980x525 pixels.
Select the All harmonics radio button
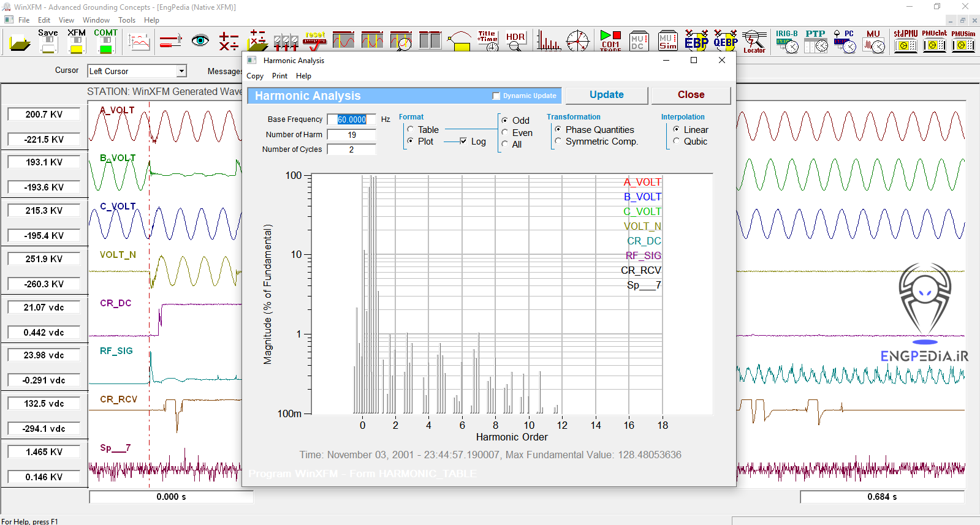[505, 144]
